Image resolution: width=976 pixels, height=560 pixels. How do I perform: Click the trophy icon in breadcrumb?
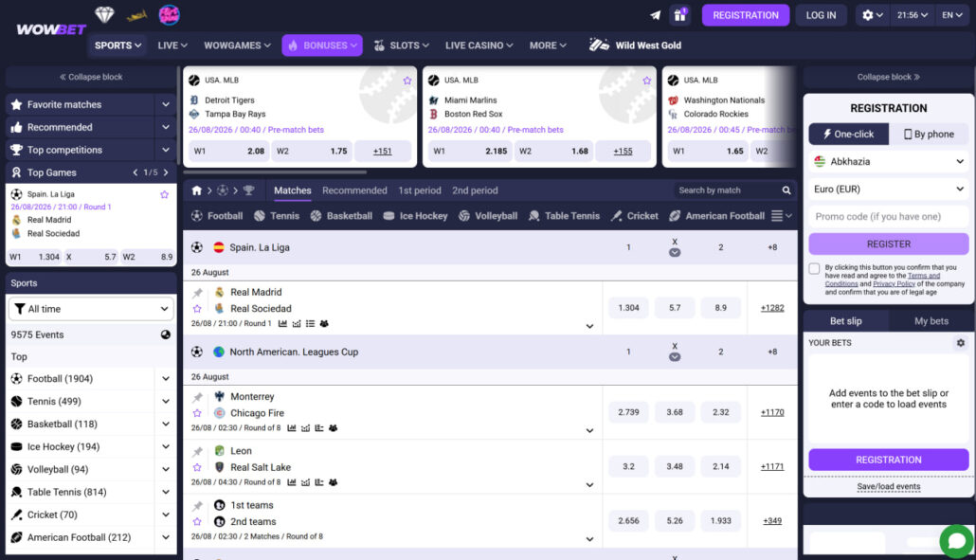[x=248, y=190]
